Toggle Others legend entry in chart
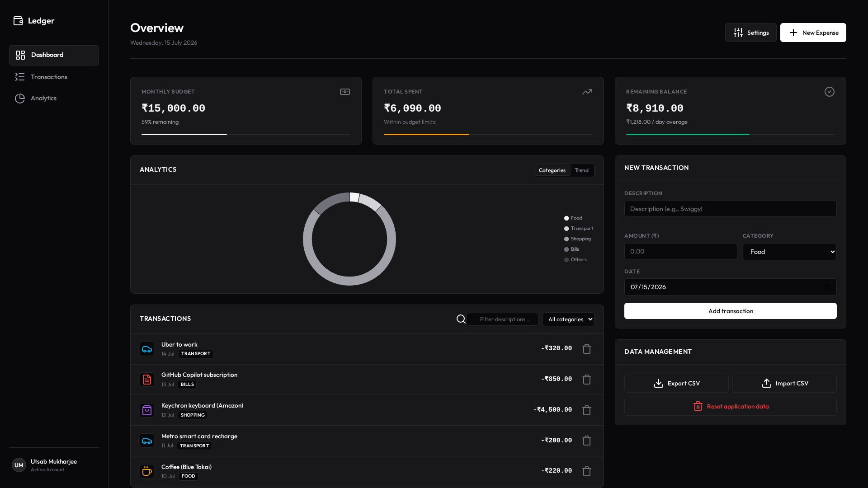Image resolution: width=868 pixels, height=488 pixels. click(576, 260)
